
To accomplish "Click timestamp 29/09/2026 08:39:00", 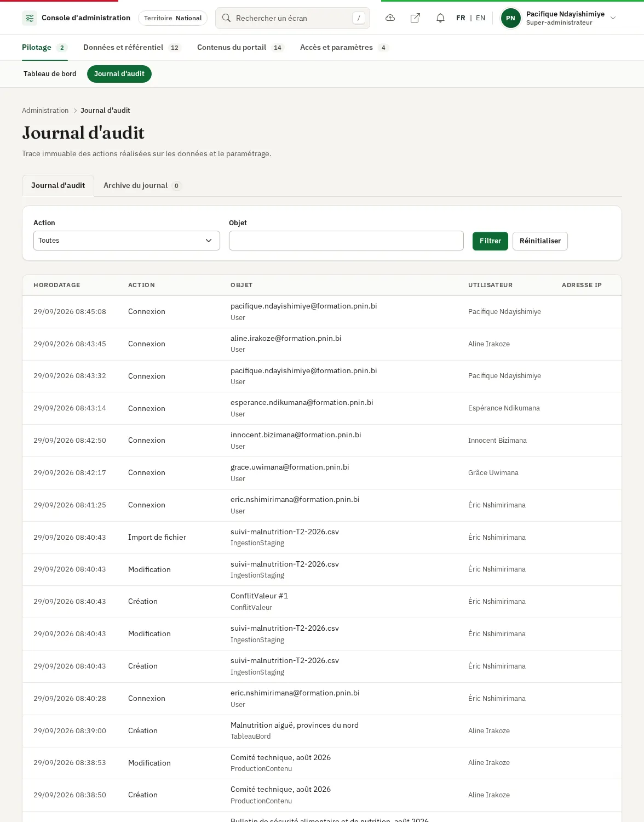I will [70, 731].
